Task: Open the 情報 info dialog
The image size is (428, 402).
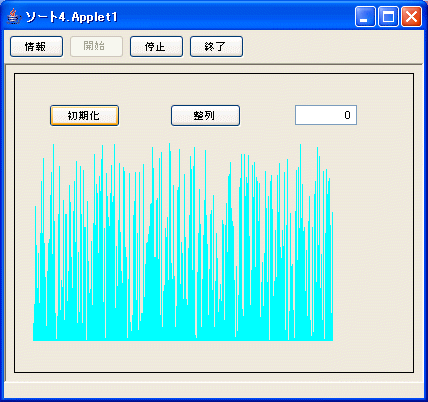Action: pyautogui.click(x=36, y=46)
